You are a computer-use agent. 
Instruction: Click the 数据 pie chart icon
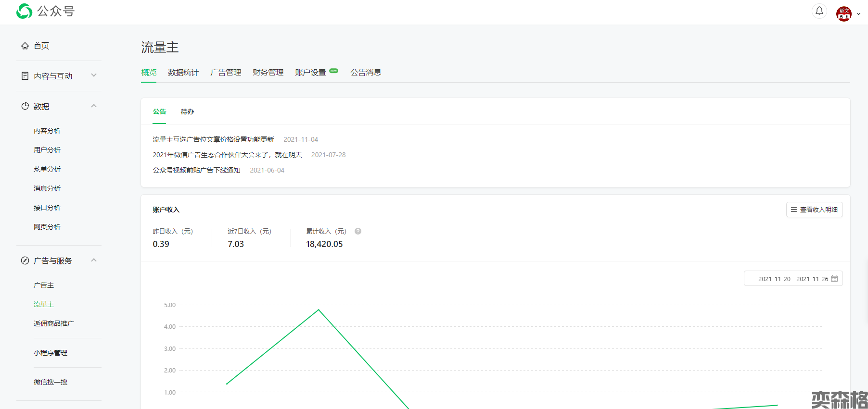pyautogui.click(x=25, y=106)
